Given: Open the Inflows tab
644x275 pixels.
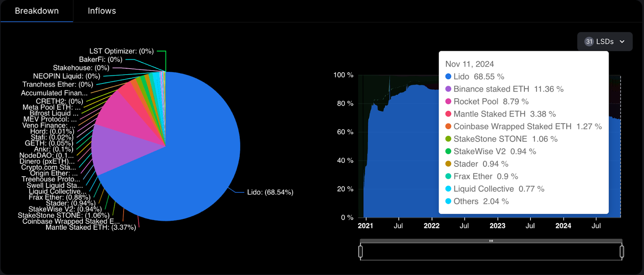Looking at the screenshot, I should pos(102,11).
